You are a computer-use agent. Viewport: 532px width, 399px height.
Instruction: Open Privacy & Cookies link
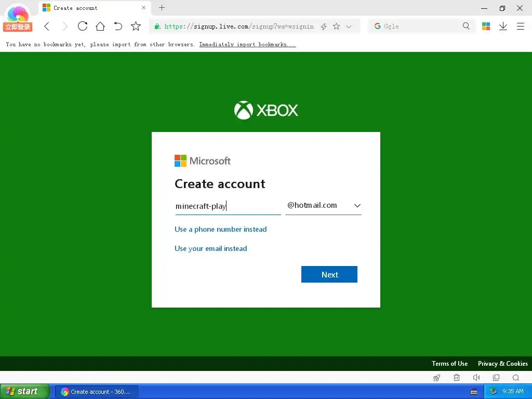pos(503,363)
